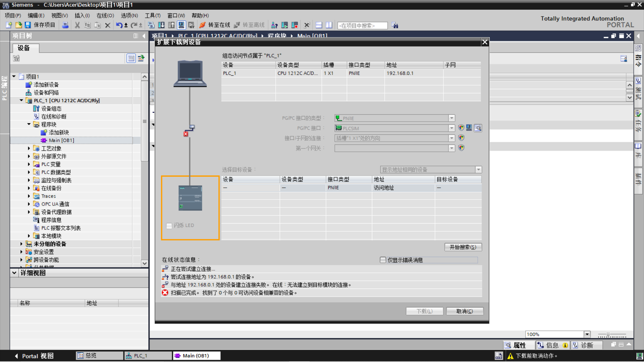Click the binoculars search in project icon
Viewport: 644px width, 362px height.
(x=395, y=25)
